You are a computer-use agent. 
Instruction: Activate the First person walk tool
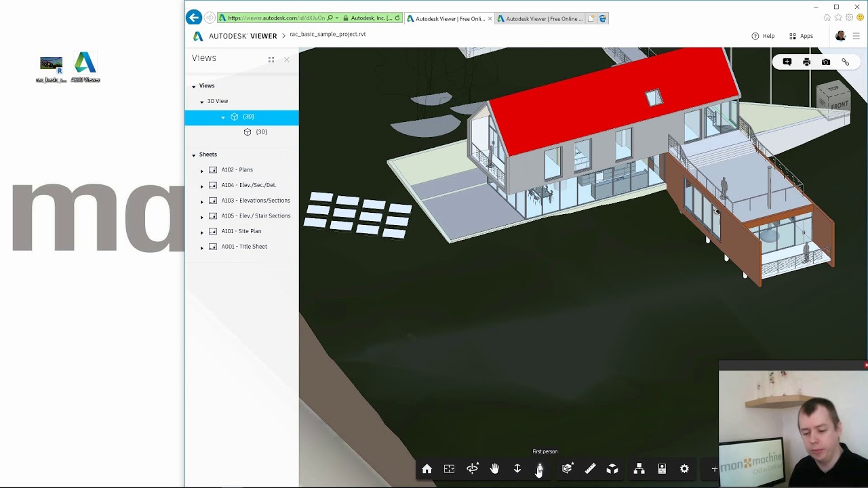540,469
